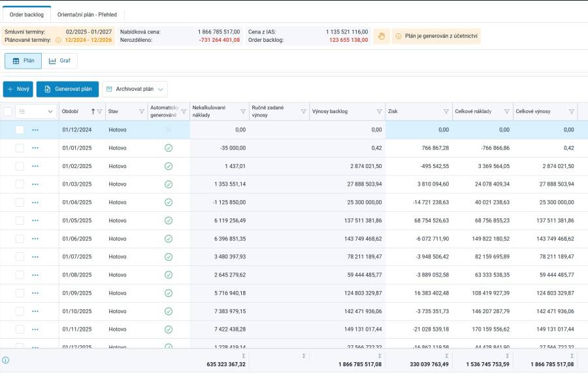Open the three-dot menu for row 01/03/2025
The height and width of the screenshot is (374, 588).
(35, 184)
